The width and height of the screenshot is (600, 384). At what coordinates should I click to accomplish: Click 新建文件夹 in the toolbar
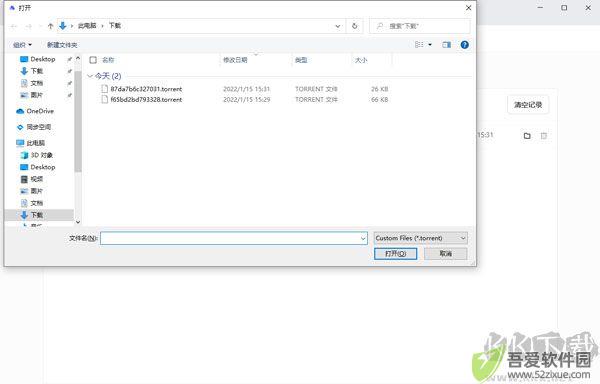point(62,45)
